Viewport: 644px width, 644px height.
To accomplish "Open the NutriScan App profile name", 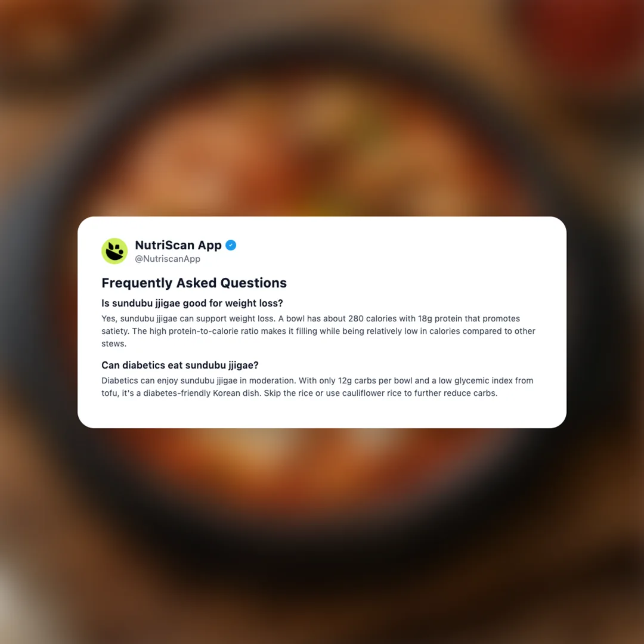I will (178, 245).
